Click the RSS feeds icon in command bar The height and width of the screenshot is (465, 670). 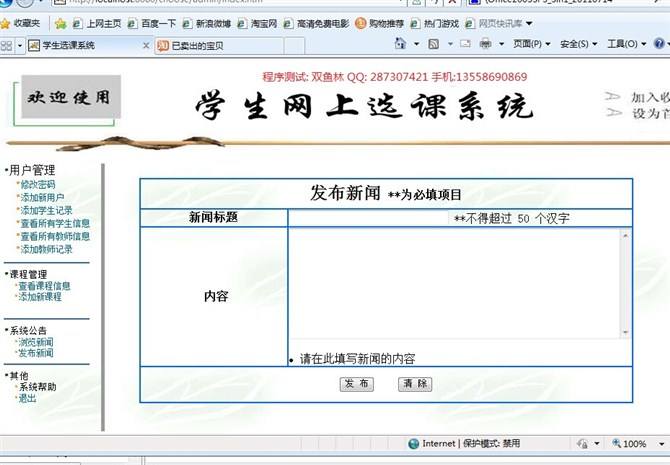(434, 44)
